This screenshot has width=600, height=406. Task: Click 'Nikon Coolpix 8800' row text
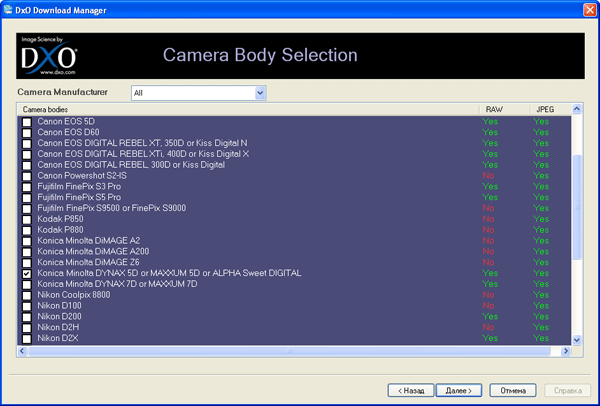tap(74, 295)
